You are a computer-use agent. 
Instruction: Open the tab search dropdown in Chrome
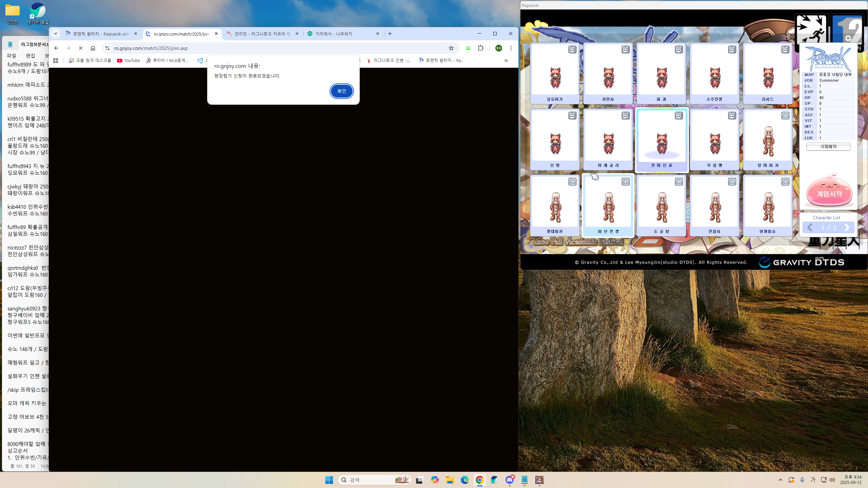[56, 34]
